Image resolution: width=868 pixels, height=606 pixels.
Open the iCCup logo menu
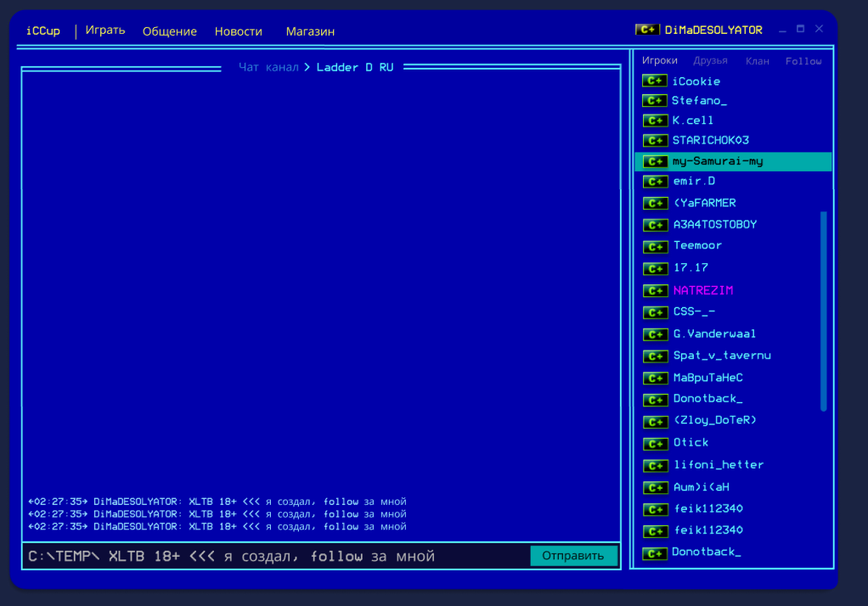pos(43,31)
